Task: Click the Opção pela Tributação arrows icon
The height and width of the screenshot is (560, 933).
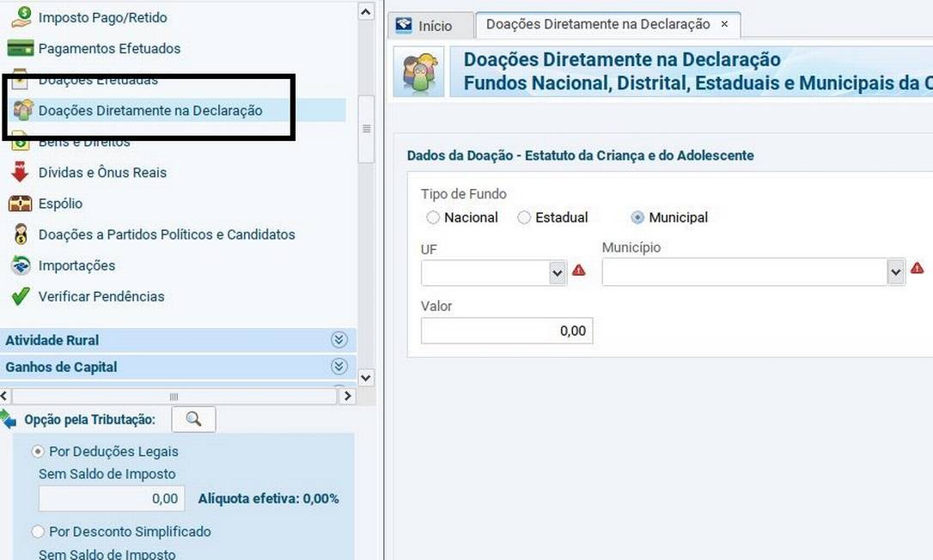Action: pyautogui.click(x=8, y=419)
